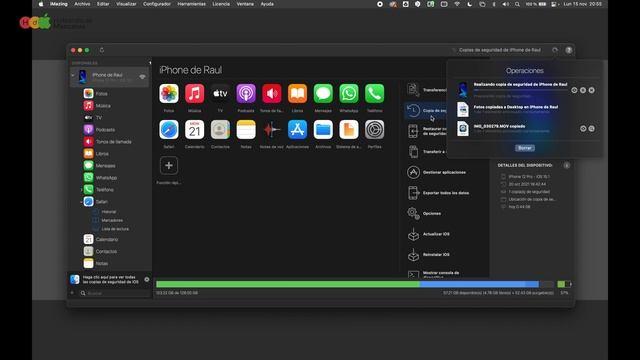Viewport: 640px width, 360px height.
Task: Open Mensajes icon in the app grid
Action: (323, 93)
